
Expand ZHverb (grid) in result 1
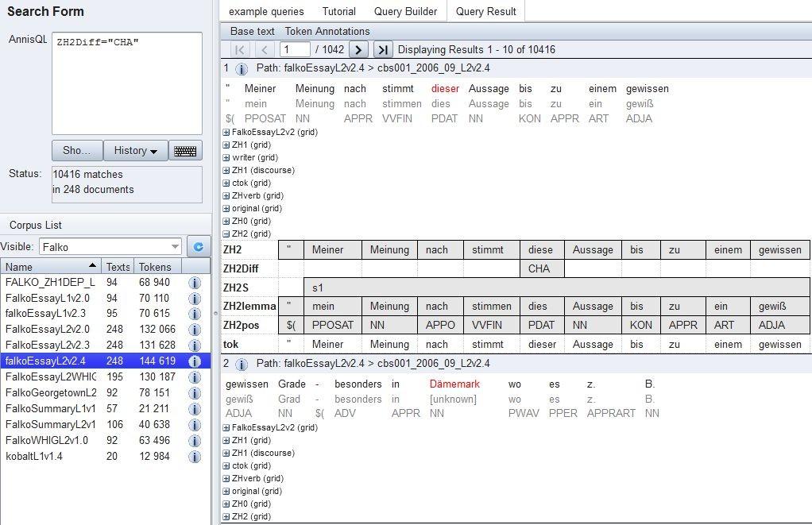point(226,195)
